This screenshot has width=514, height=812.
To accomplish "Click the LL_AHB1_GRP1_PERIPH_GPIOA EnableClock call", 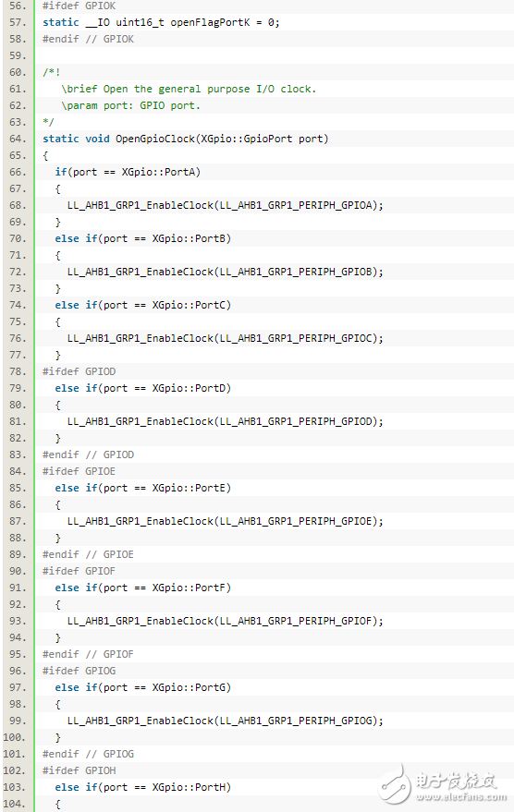I will point(226,205).
